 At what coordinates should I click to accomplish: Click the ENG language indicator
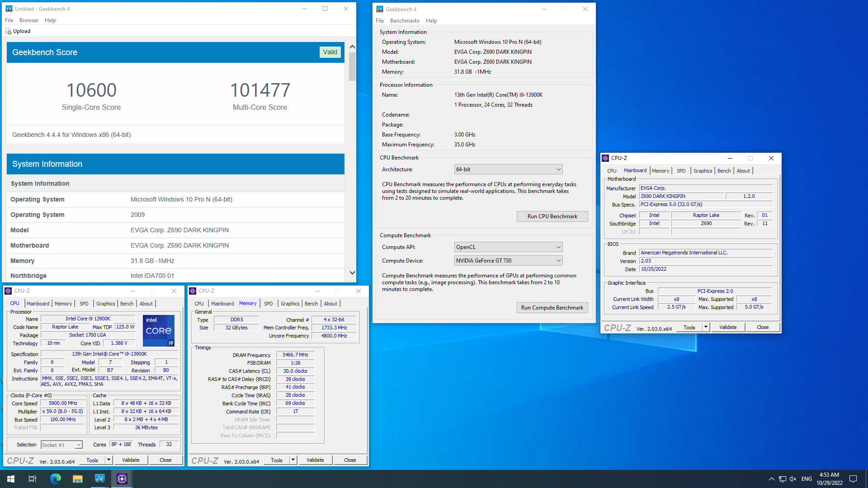[x=807, y=479]
